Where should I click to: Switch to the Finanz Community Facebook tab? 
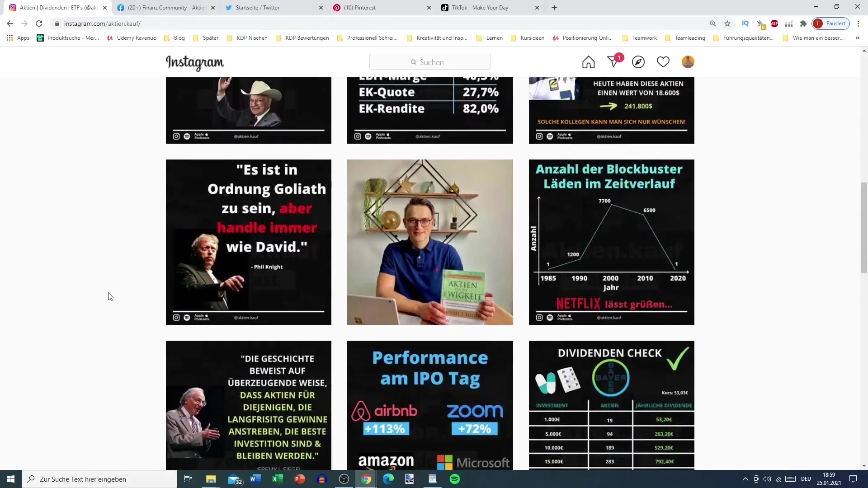pos(166,8)
